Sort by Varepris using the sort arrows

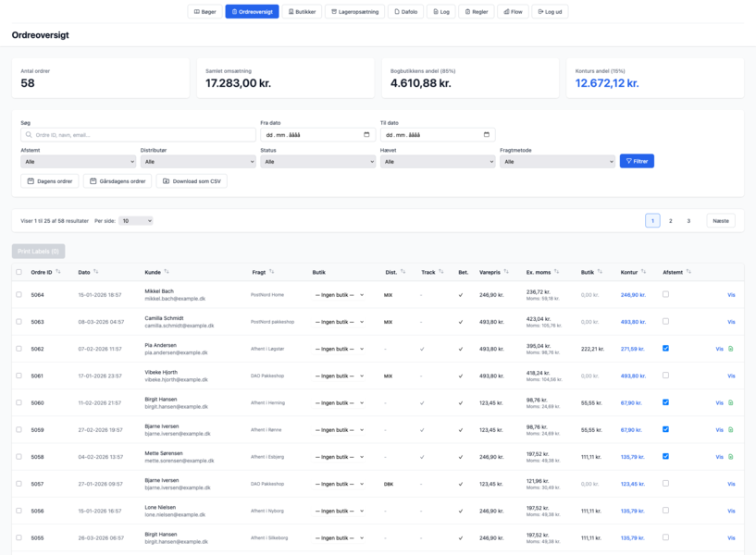tap(508, 272)
